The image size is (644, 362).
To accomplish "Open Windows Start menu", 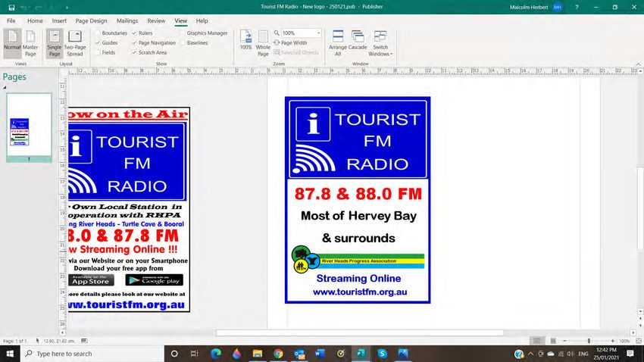I will point(10,354).
